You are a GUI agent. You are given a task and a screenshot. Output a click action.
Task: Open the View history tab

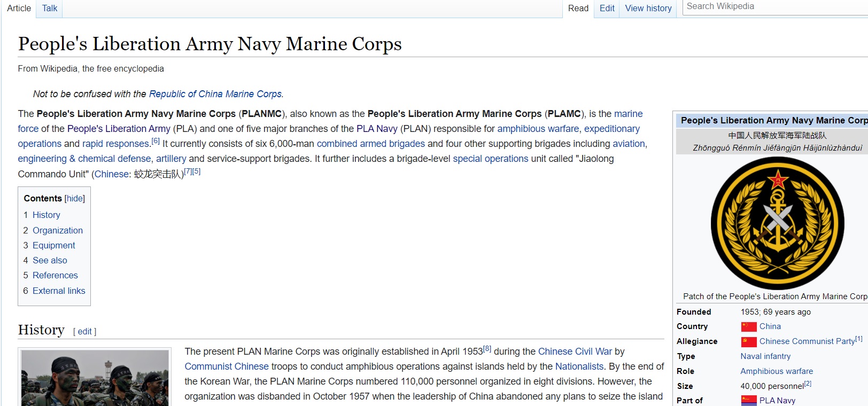[648, 8]
